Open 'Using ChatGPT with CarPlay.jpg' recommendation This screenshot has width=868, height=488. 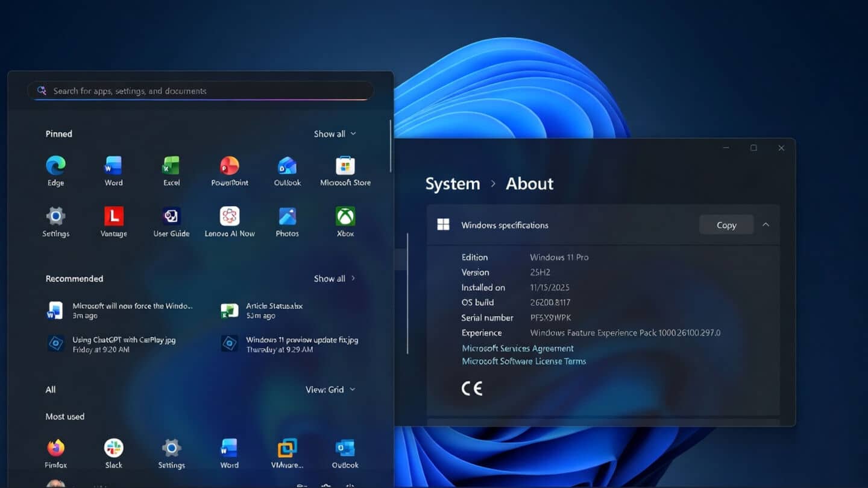click(112, 344)
